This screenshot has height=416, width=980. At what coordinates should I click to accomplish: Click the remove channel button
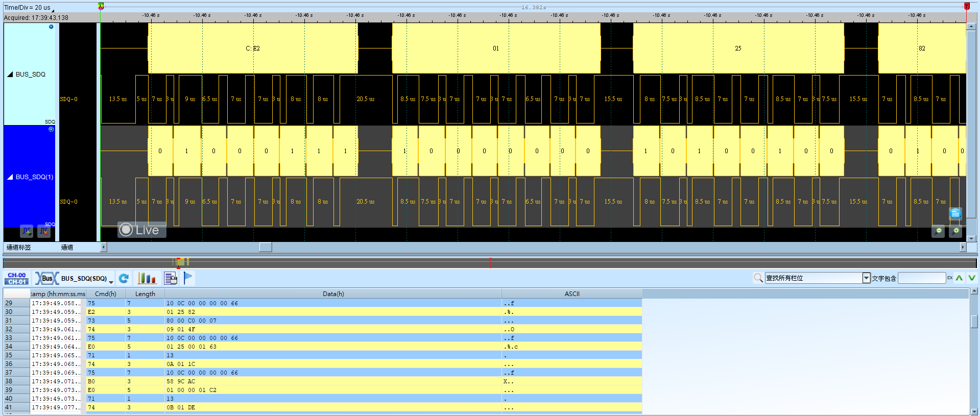pos(44,231)
